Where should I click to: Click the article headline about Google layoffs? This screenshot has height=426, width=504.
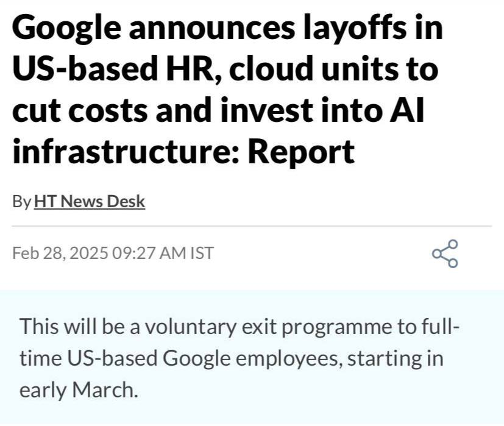point(225,91)
